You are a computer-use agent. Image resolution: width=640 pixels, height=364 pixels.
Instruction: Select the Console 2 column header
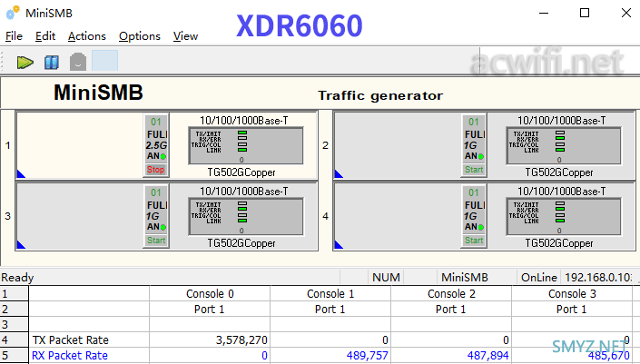click(451, 294)
